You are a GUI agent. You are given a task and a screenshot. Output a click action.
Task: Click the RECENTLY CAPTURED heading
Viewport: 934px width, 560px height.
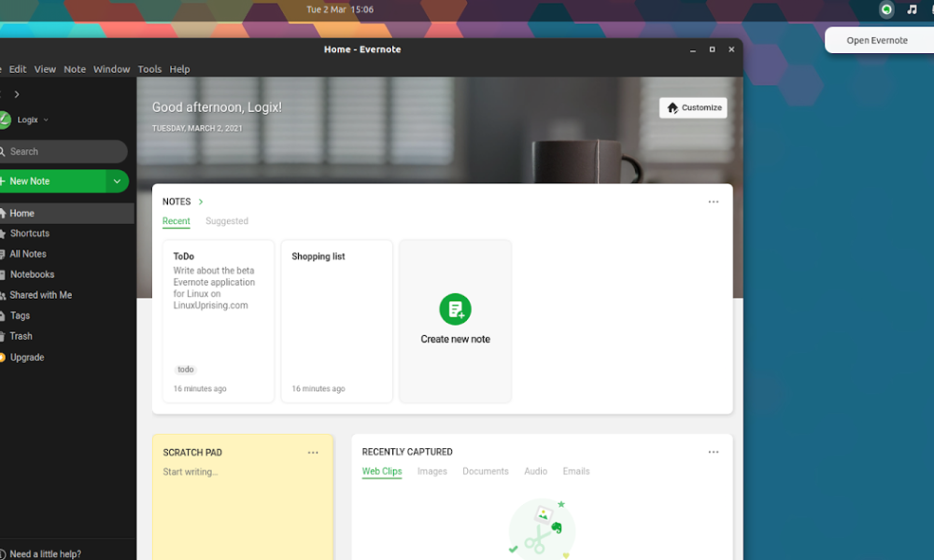click(x=407, y=452)
